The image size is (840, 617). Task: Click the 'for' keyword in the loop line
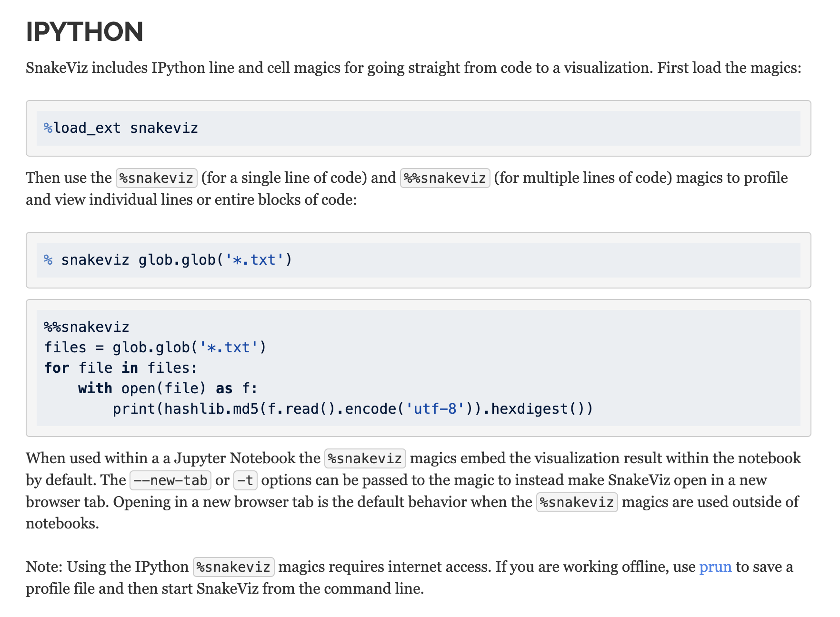click(x=57, y=368)
